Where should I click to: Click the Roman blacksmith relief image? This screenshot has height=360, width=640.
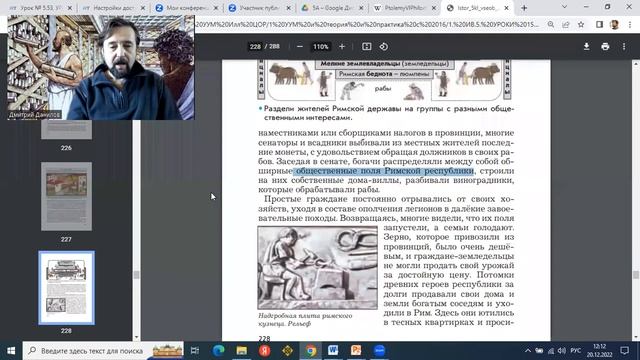318,268
